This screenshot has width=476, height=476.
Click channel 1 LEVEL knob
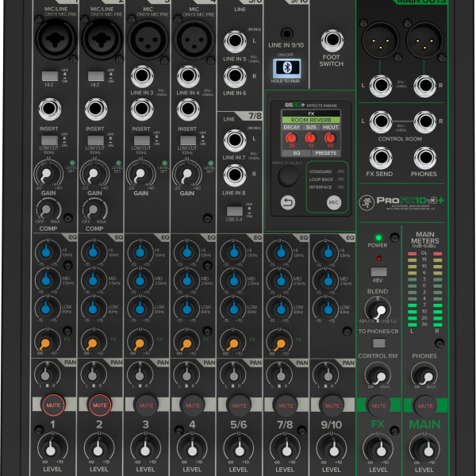click(52, 448)
